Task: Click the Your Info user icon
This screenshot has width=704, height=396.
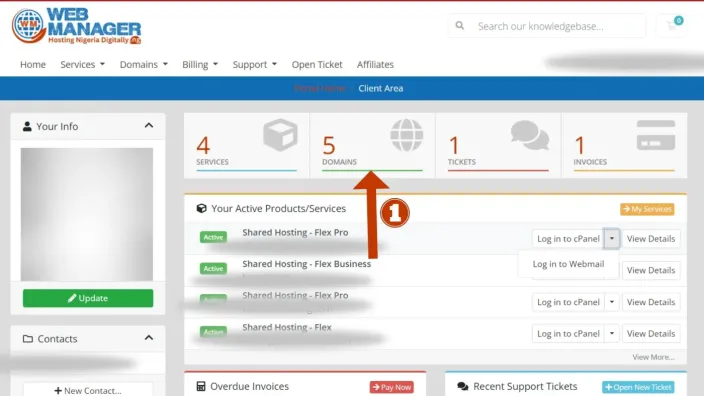Action: pyautogui.click(x=27, y=126)
